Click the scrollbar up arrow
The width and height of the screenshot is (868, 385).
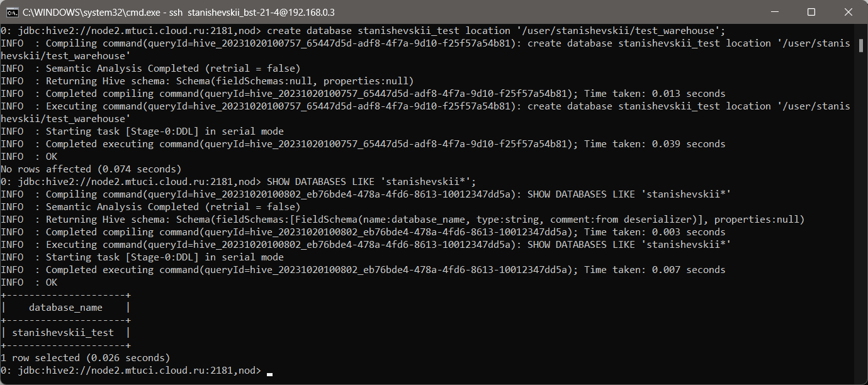click(860, 30)
